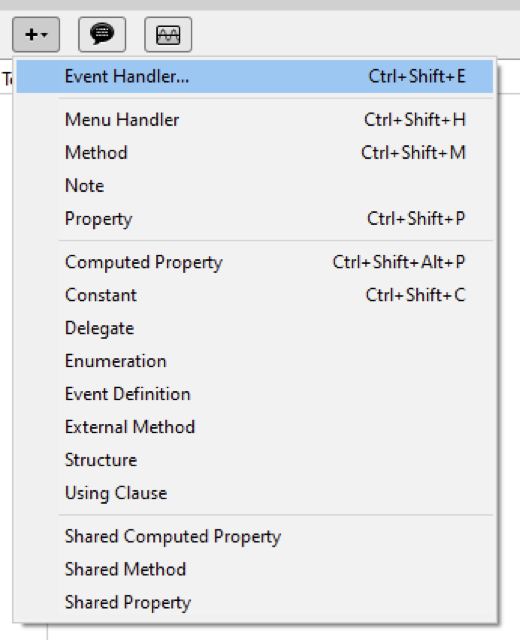Add a Shared Method
The image size is (520, 640).
(x=255, y=570)
